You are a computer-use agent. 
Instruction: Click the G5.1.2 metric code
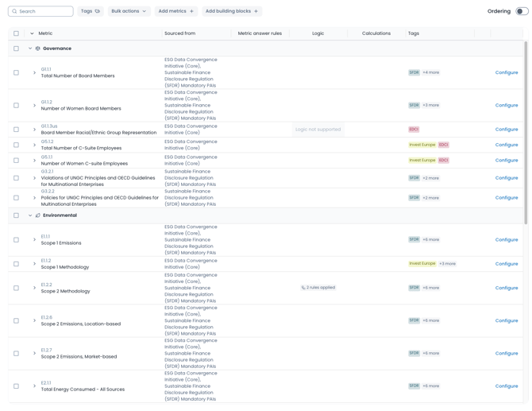pyautogui.click(x=47, y=142)
